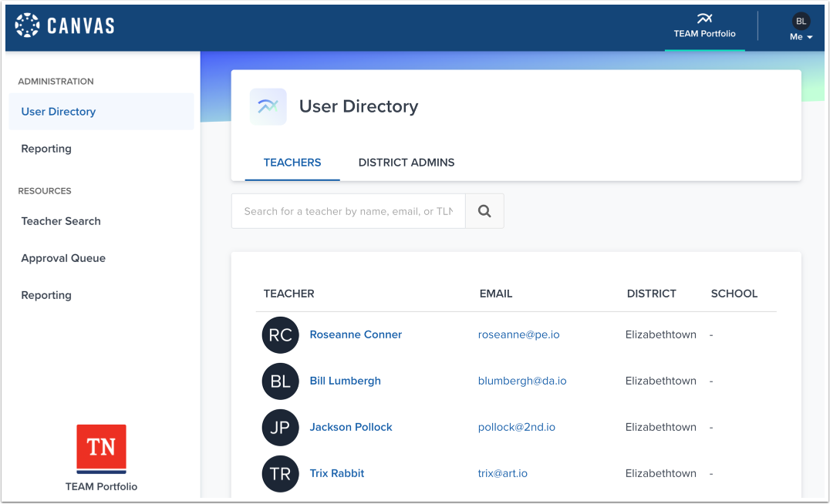Click the User Directory header icon
This screenshot has height=504, width=830.
click(x=268, y=106)
